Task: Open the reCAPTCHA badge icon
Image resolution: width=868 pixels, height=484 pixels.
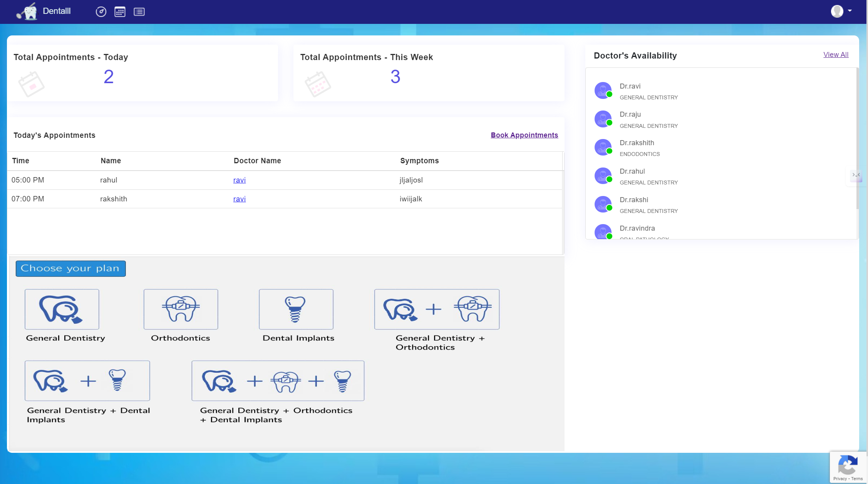Action: coord(847,465)
